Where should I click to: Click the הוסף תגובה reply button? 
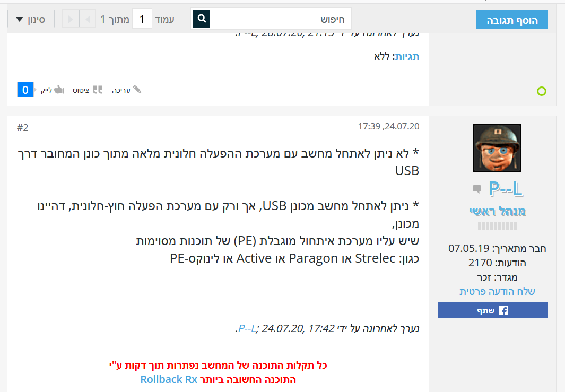511,19
